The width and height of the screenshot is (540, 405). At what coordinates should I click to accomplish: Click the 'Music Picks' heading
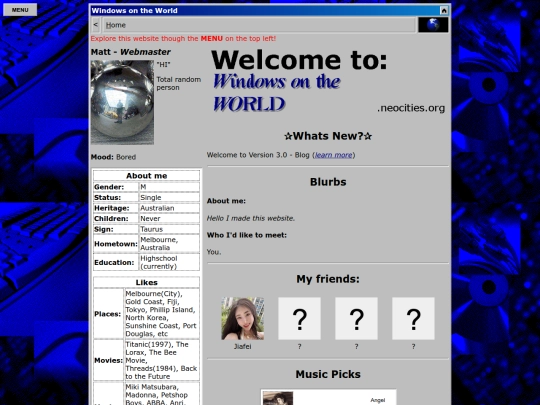pos(328,374)
